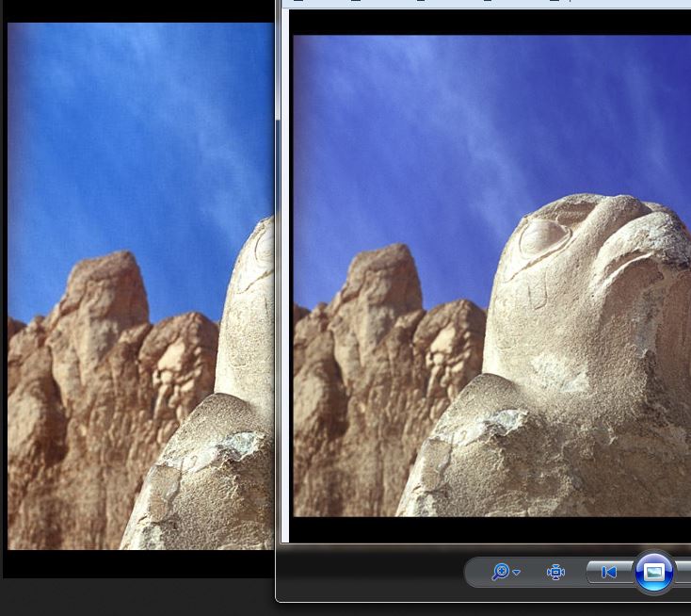The width and height of the screenshot is (691, 616).
Task: Go to previous photo in Photo Viewer
Action: 609,573
